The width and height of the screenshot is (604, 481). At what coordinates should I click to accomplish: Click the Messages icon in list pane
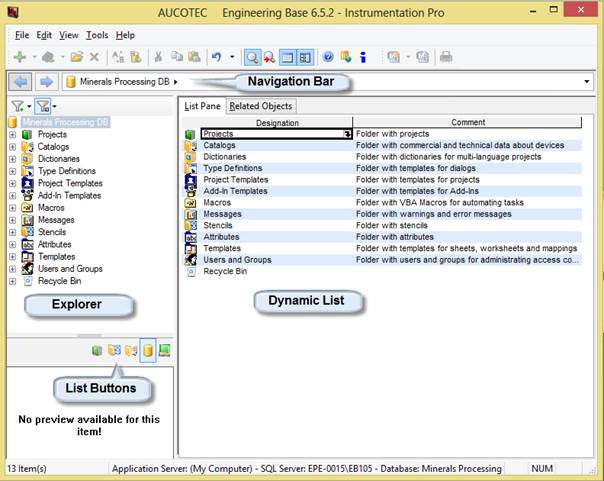pyautogui.click(x=191, y=214)
